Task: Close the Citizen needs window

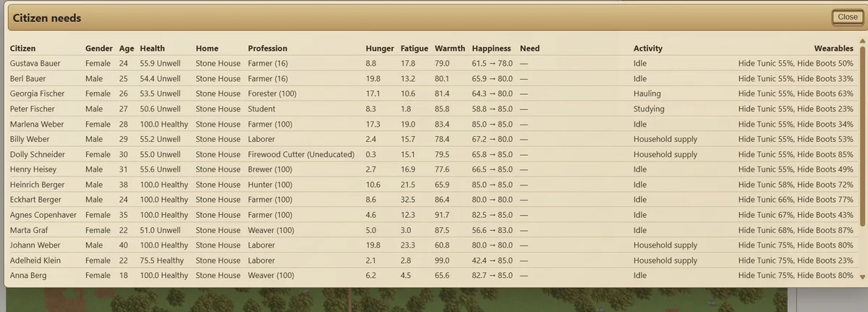Action: click(x=847, y=17)
